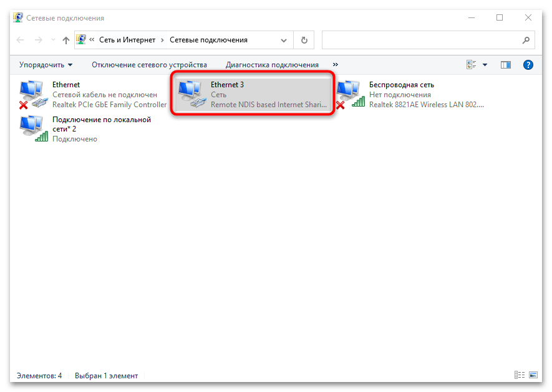This screenshot has height=392, width=552.
Task: Select Подключение по локальной сети* 2 icon
Action: pyautogui.click(x=33, y=129)
